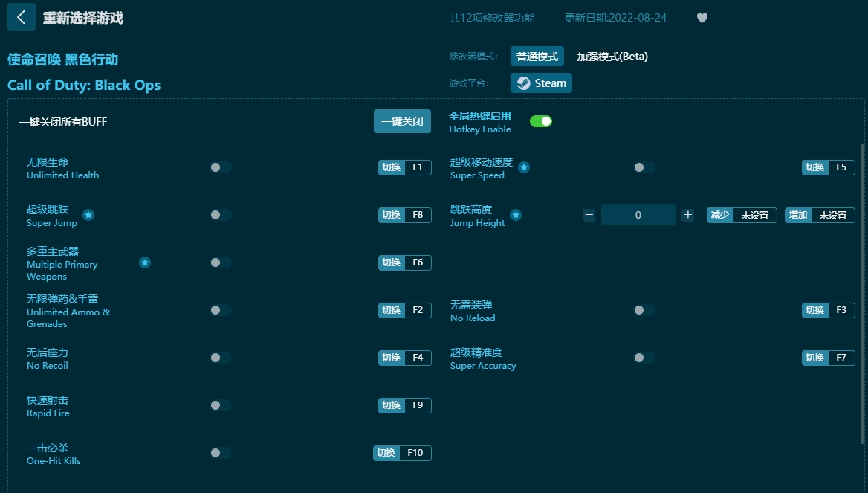
Task: Toggle Unlimited Health on
Action: tap(220, 167)
